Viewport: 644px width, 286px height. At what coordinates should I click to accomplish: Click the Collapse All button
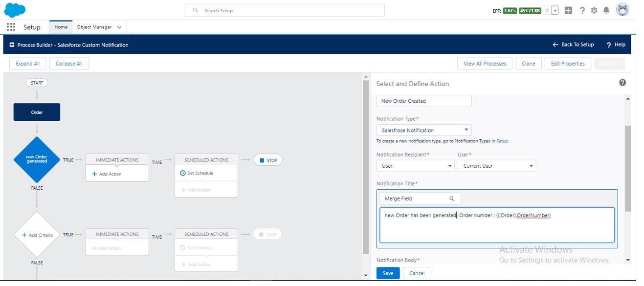[x=69, y=64]
